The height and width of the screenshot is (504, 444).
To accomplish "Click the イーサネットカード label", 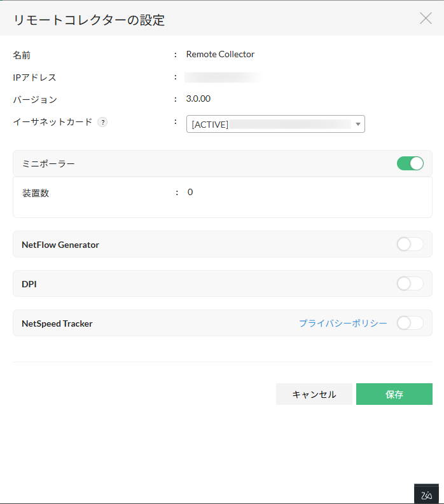I will pyautogui.click(x=53, y=122).
